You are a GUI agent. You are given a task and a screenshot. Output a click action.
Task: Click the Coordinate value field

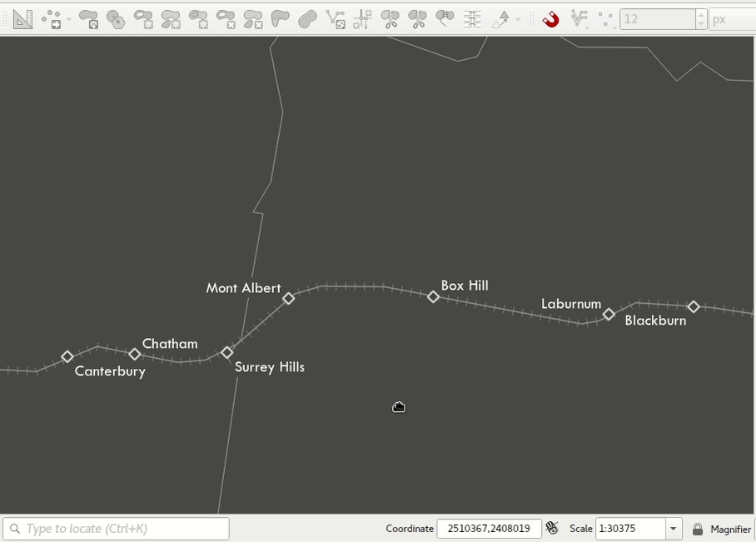tap(489, 529)
